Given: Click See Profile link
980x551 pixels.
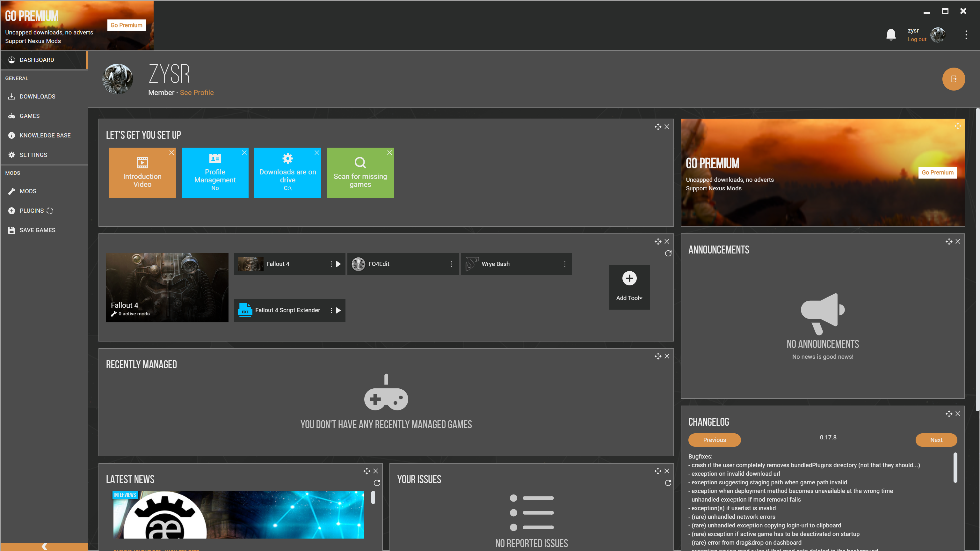Looking at the screenshot, I should 197,92.
